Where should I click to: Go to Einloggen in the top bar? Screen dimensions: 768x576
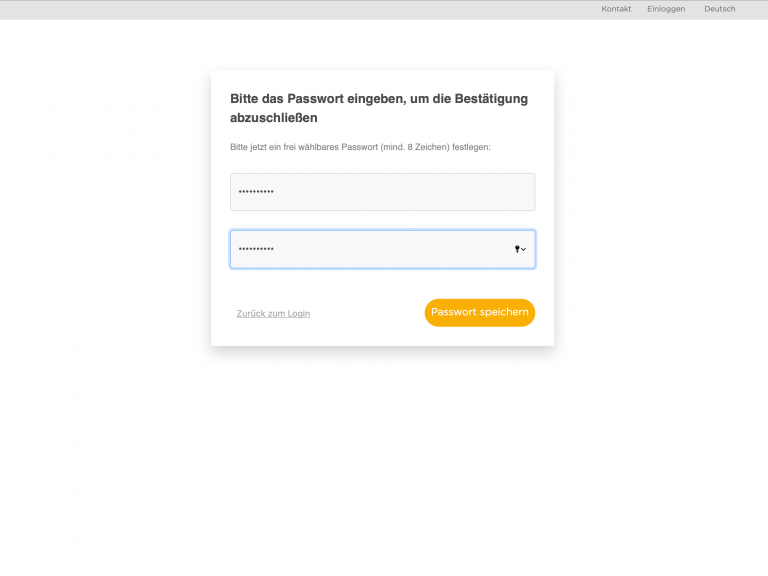[666, 9]
